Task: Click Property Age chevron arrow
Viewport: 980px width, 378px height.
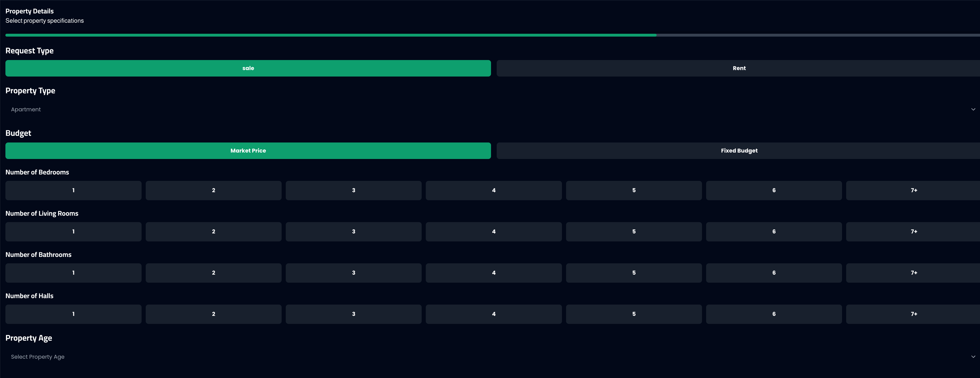Action: (x=973, y=357)
